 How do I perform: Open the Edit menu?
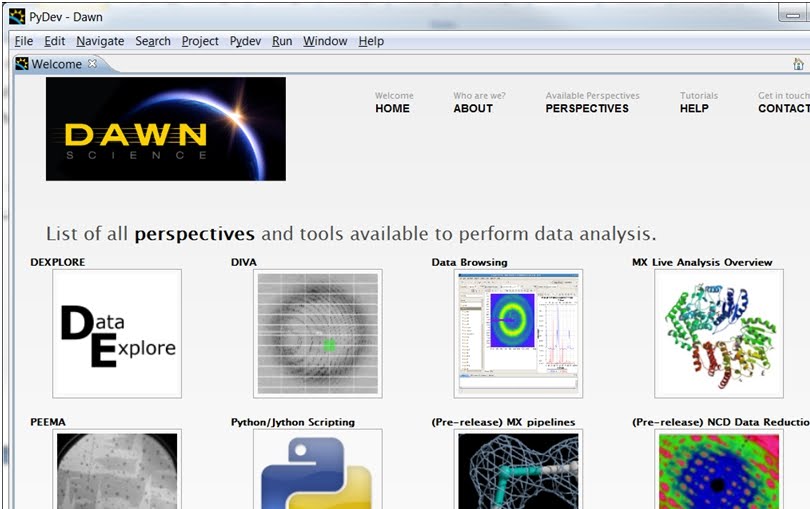click(x=55, y=41)
